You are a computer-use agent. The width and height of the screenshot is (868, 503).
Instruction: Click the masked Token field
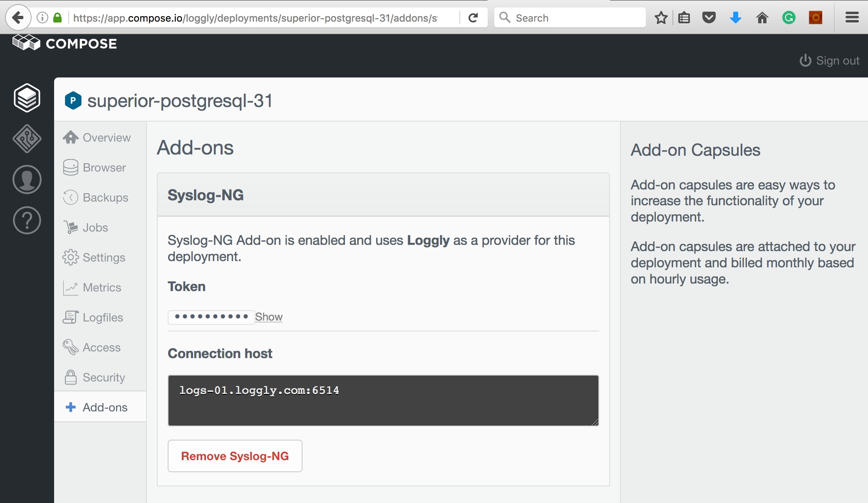[211, 317]
